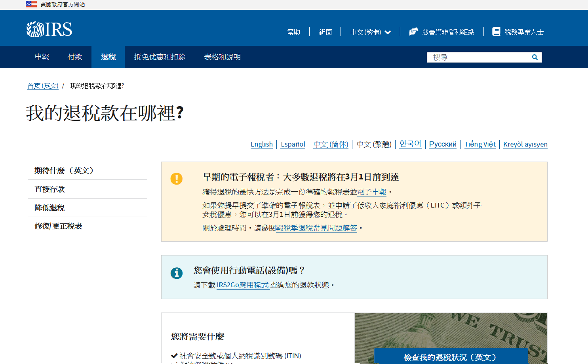Switch to the 申報 navigation tab
The image size is (588, 364).
point(42,57)
